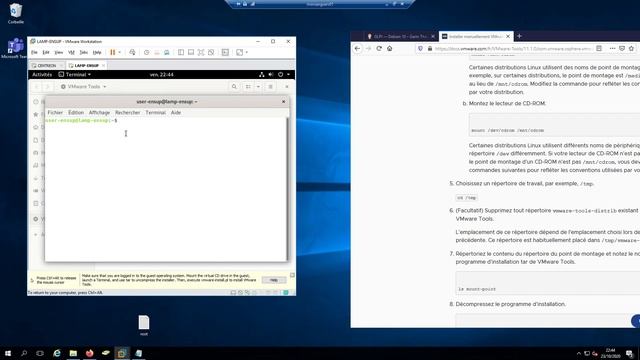
Task: Open the VMware File menu
Action: [34, 52]
